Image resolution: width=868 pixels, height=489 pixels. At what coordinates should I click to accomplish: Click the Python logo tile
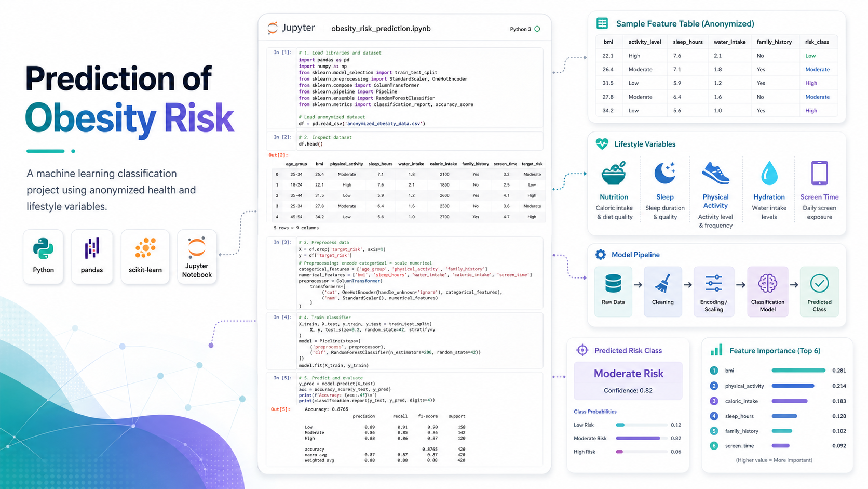pos(43,257)
